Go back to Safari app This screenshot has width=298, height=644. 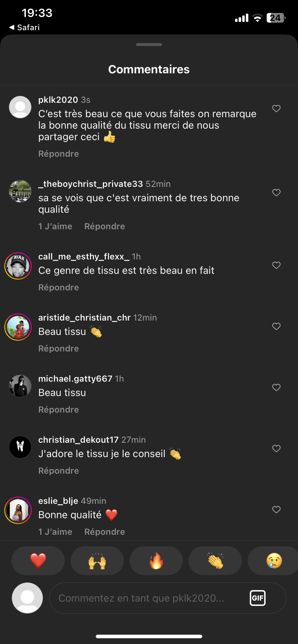[x=24, y=27]
